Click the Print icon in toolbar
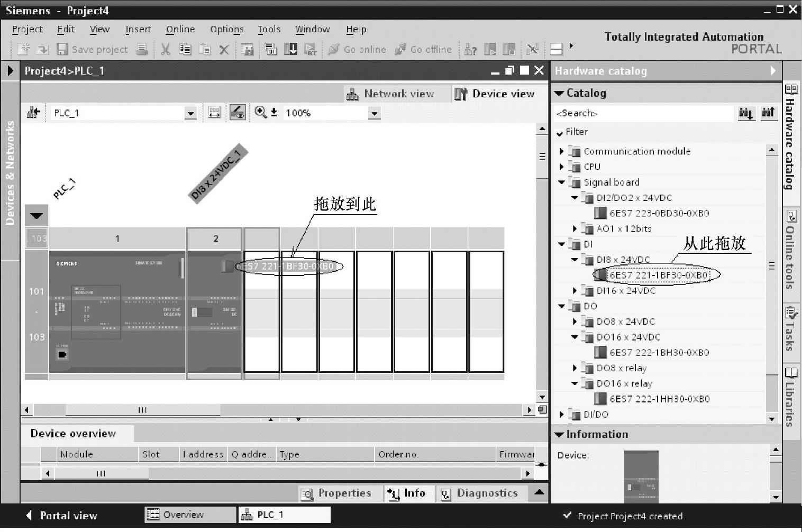Image resolution: width=802 pixels, height=532 pixels. pos(141,49)
